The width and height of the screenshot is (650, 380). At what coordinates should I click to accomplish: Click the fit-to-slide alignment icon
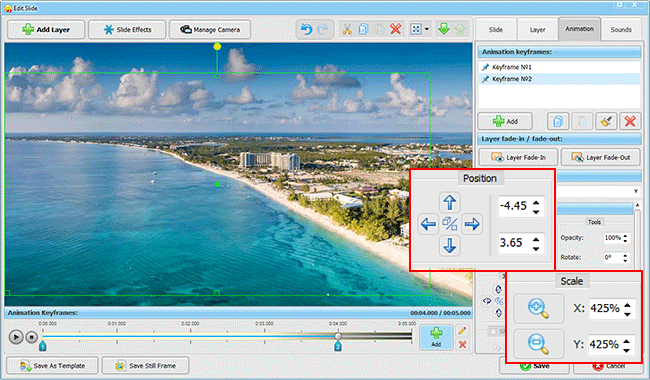(416, 29)
